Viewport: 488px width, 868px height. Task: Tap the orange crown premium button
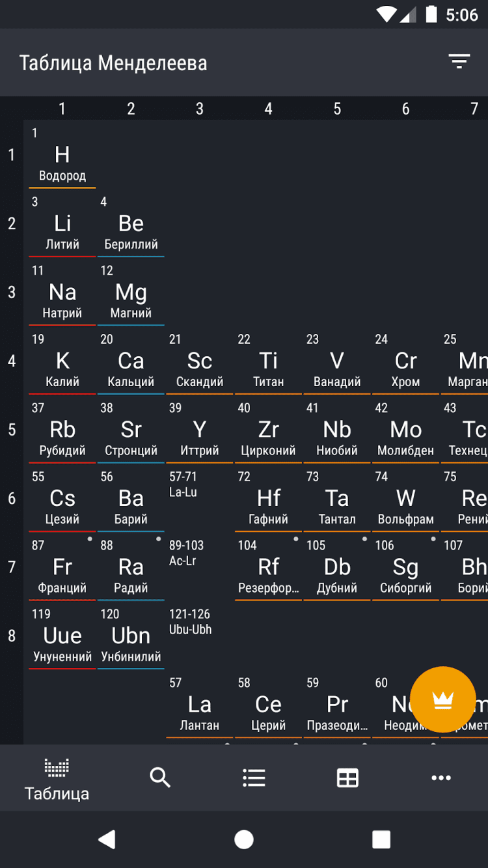[443, 699]
